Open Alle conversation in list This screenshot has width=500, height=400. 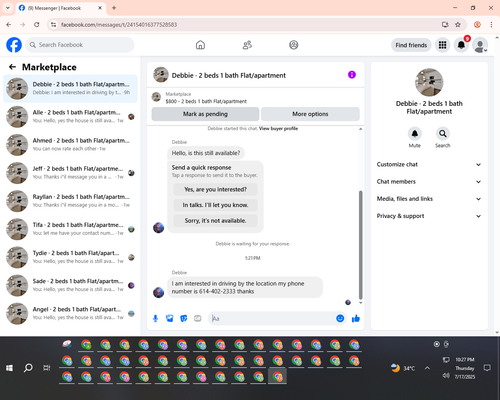tap(70, 117)
